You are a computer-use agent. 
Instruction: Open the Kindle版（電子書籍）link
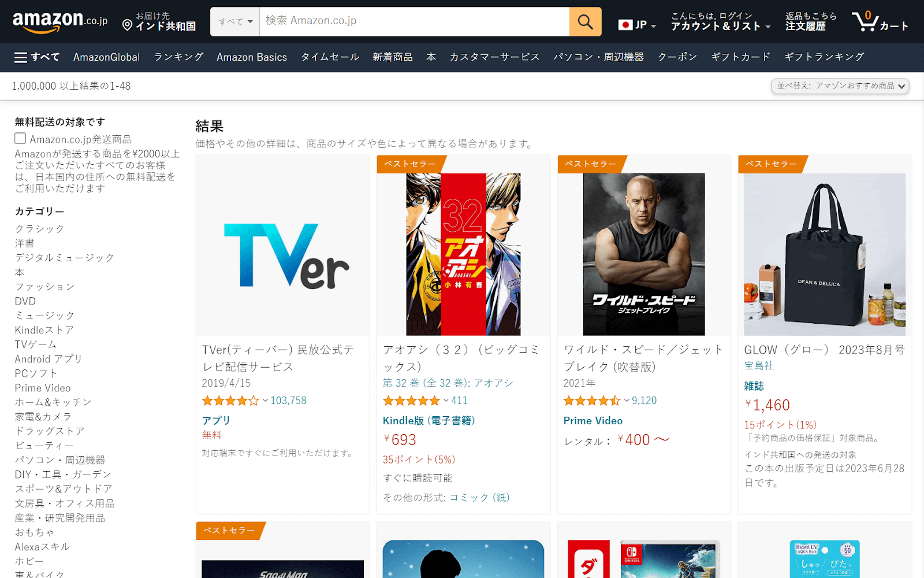click(430, 420)
